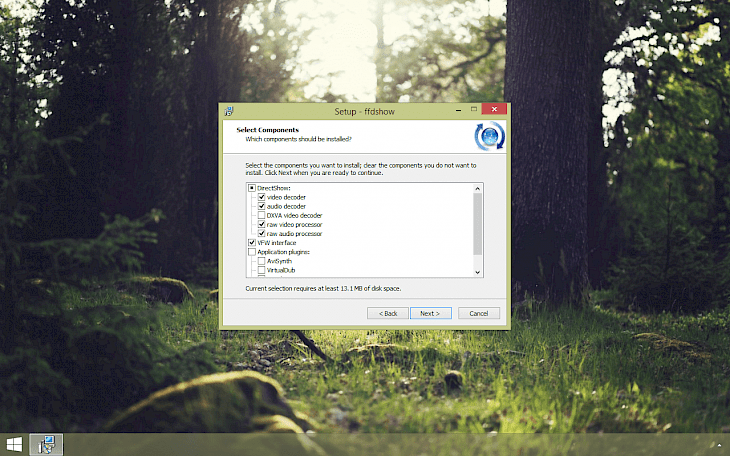Show hidden tray icons arrow

(719, 445)
